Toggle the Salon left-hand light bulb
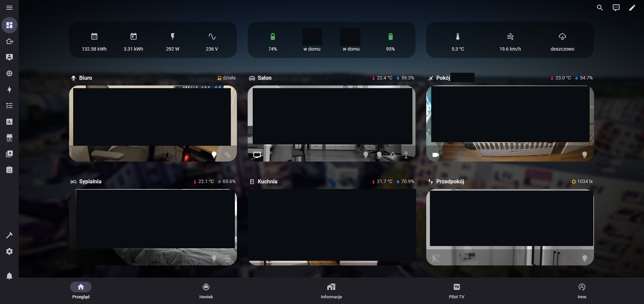This screenshot has width=644, height=304. point(366,155)
